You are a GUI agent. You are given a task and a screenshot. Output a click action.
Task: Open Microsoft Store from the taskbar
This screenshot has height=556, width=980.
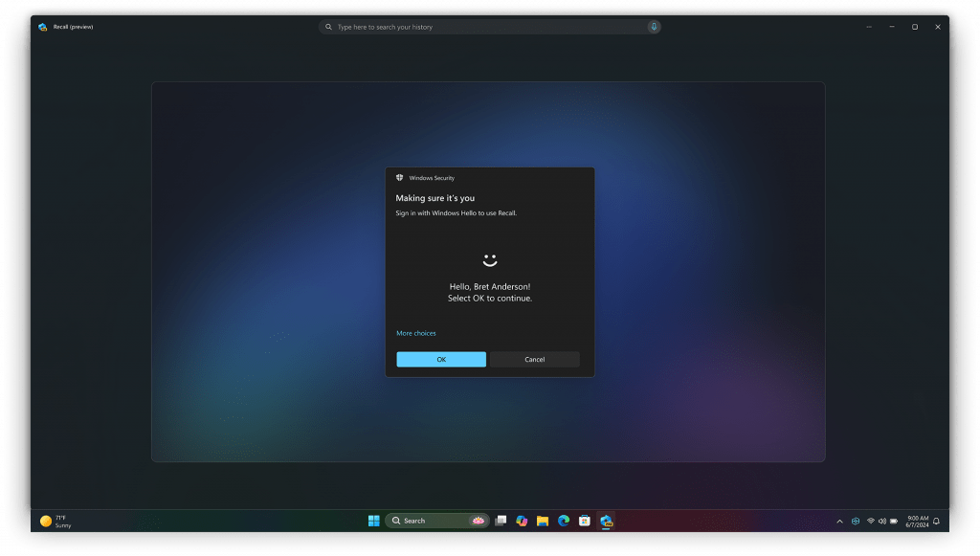click(585, 521)
